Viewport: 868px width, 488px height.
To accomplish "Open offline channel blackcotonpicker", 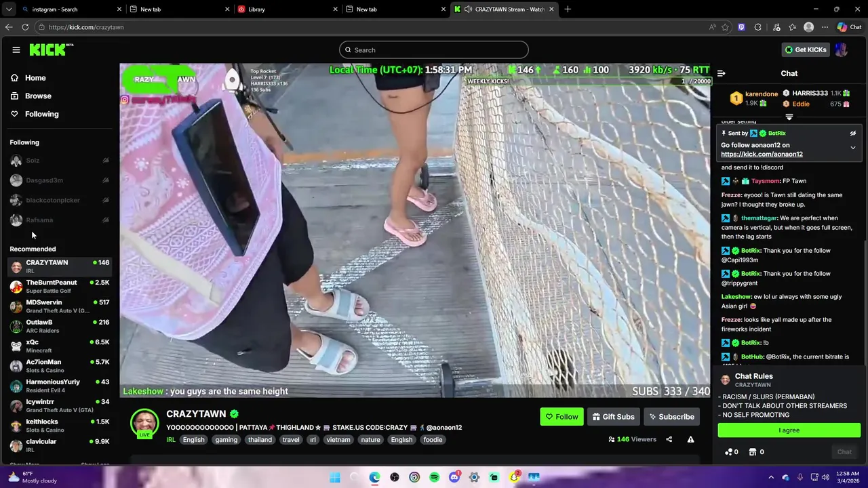I will 60,201.
